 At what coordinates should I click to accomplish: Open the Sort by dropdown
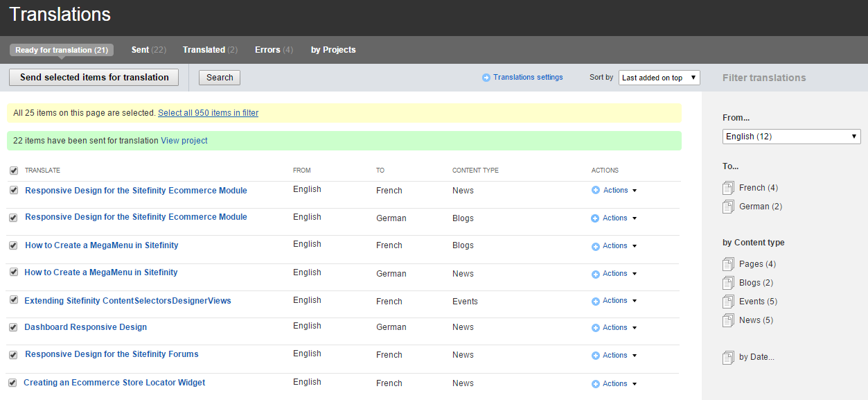coord(659,78)
